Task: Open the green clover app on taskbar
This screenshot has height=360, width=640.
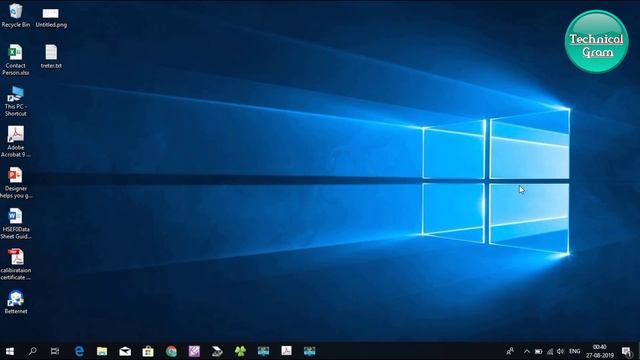Action: click(x=240, y=351)
